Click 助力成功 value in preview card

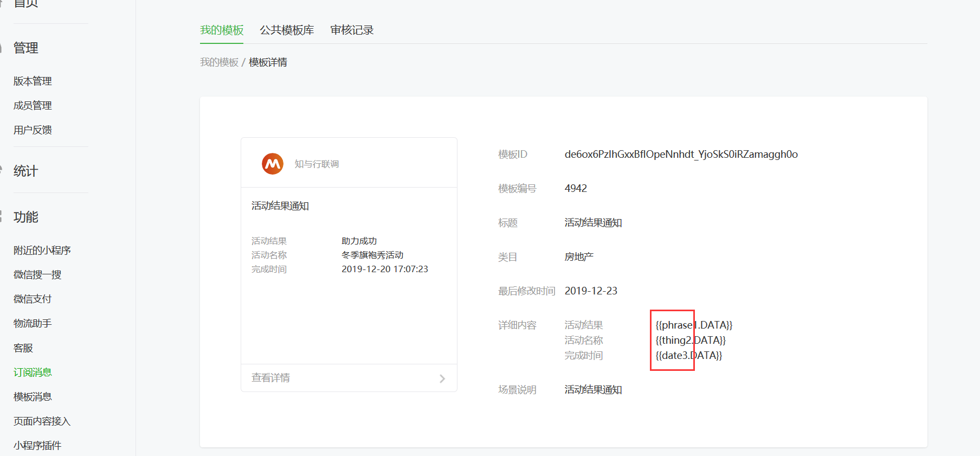[x=359, y=241]
